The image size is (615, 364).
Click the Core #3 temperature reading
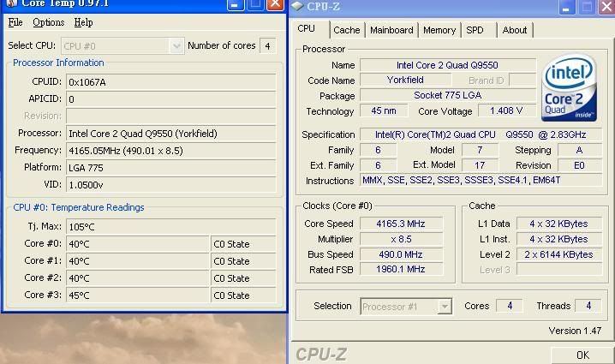137,295
